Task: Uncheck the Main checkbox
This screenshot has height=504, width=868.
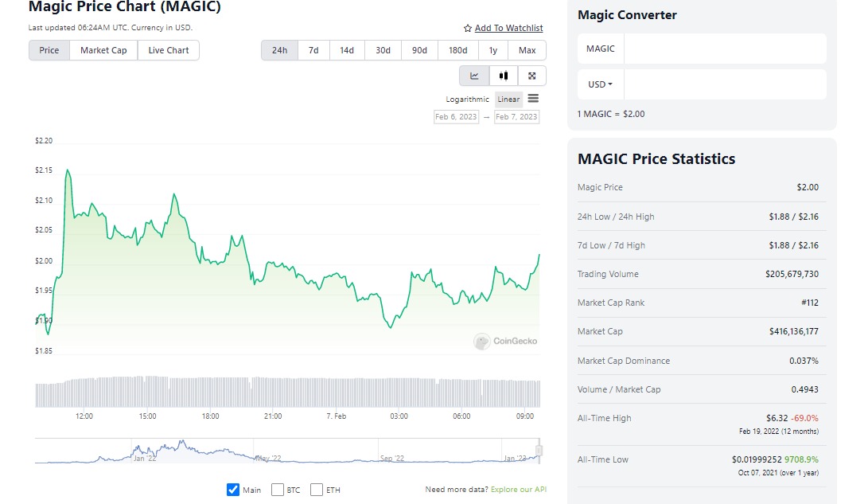Action: point(233,490)
